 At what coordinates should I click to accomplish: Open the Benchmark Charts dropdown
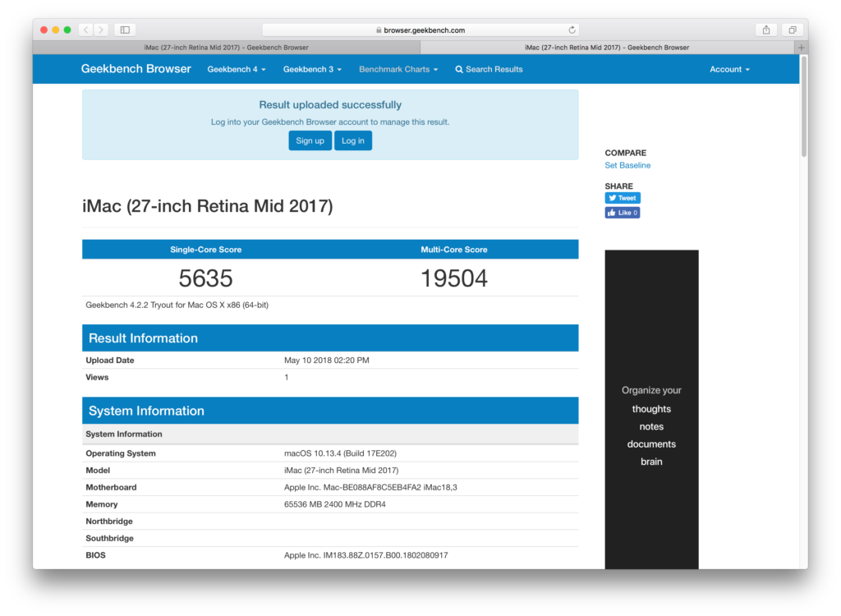398,69
